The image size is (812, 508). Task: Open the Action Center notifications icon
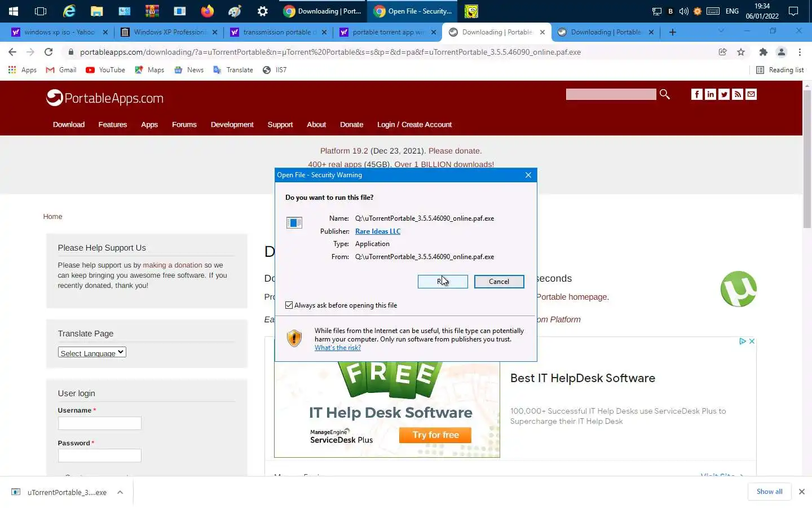coord(793,11)
